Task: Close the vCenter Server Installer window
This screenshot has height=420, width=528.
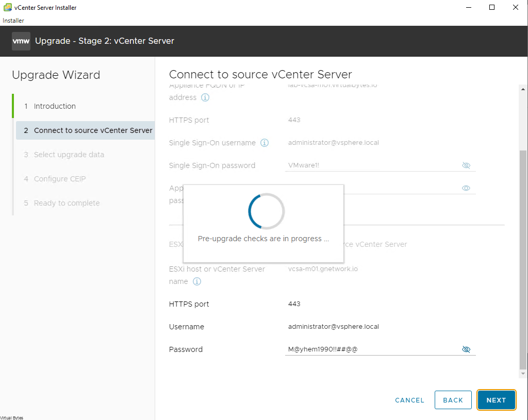Action: [x=516, y=7]
